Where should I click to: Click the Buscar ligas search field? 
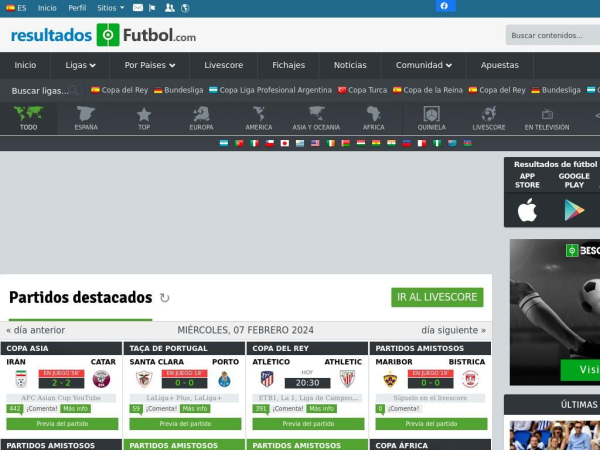(x=40, y=91)
